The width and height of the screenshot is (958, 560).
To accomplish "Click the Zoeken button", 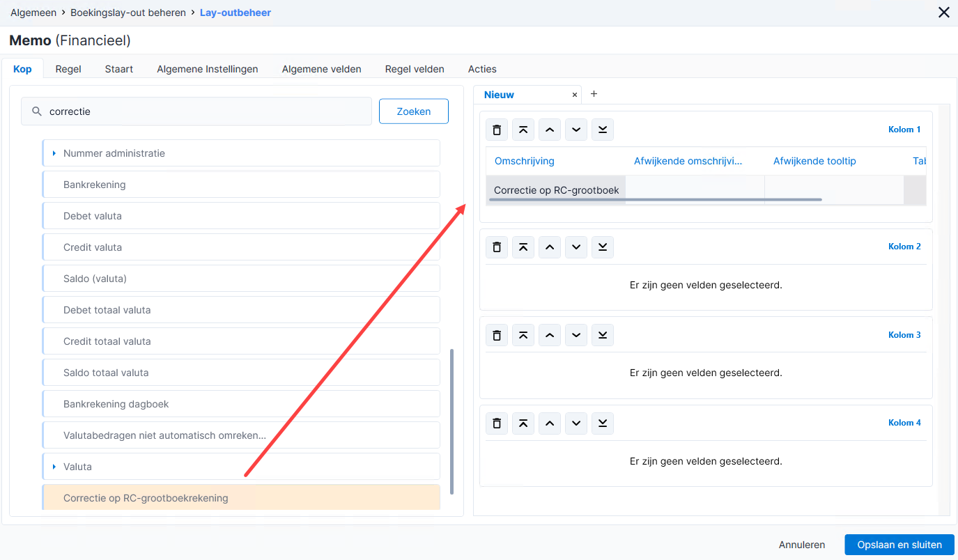I will coord(414,111).
